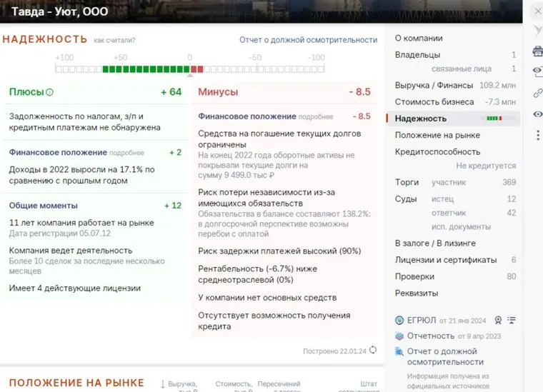Image resolution: width=543 pixels, height=392 pixels.
Task: Select Проверки in the side navigation
Action: pyautogui.click(x=414, y=276)
